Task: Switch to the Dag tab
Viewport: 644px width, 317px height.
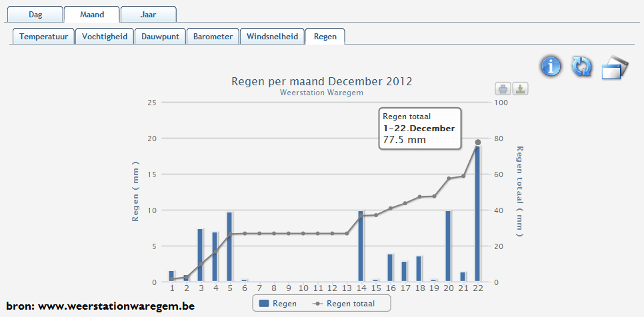Action: coord(35,14)
